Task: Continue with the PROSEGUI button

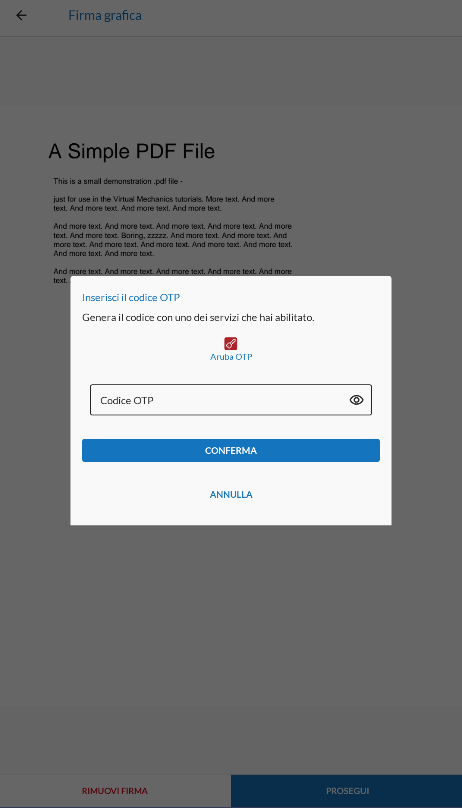Action: (347, 790)
